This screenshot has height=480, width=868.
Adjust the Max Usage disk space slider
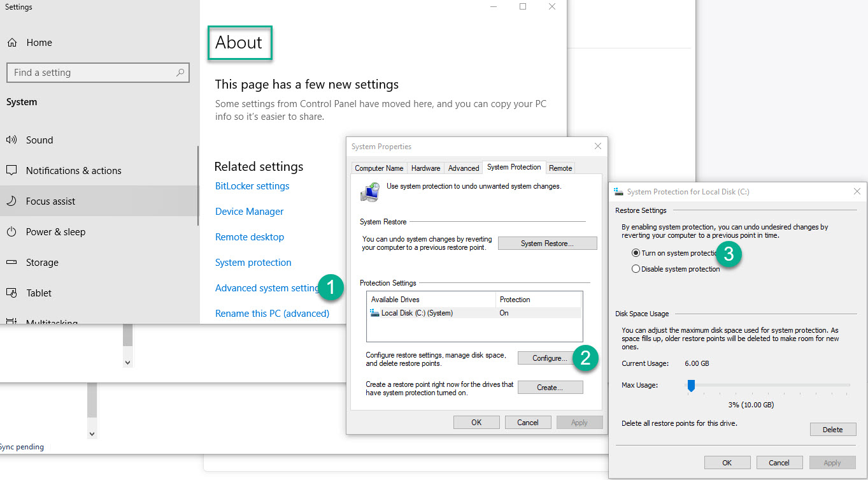point(692,385)
